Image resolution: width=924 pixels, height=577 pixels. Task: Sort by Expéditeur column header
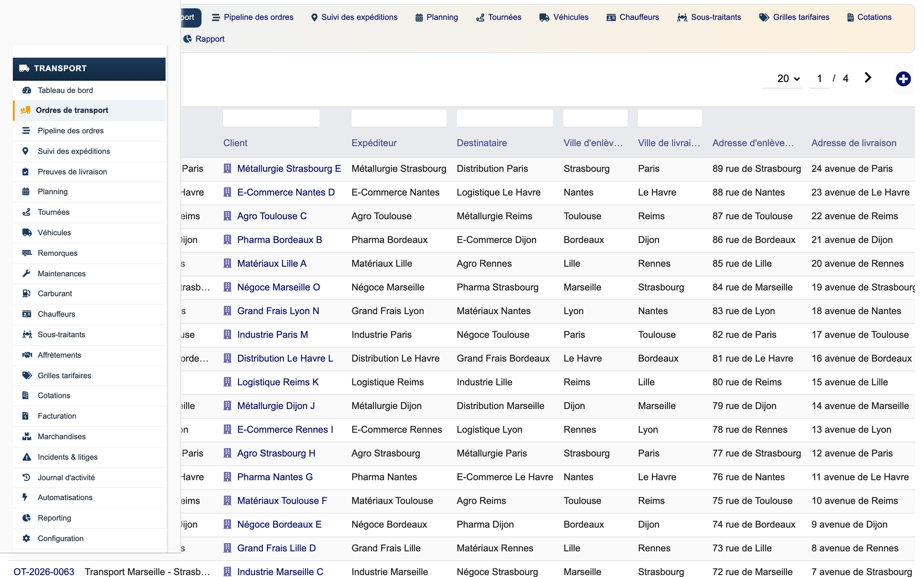374,143
